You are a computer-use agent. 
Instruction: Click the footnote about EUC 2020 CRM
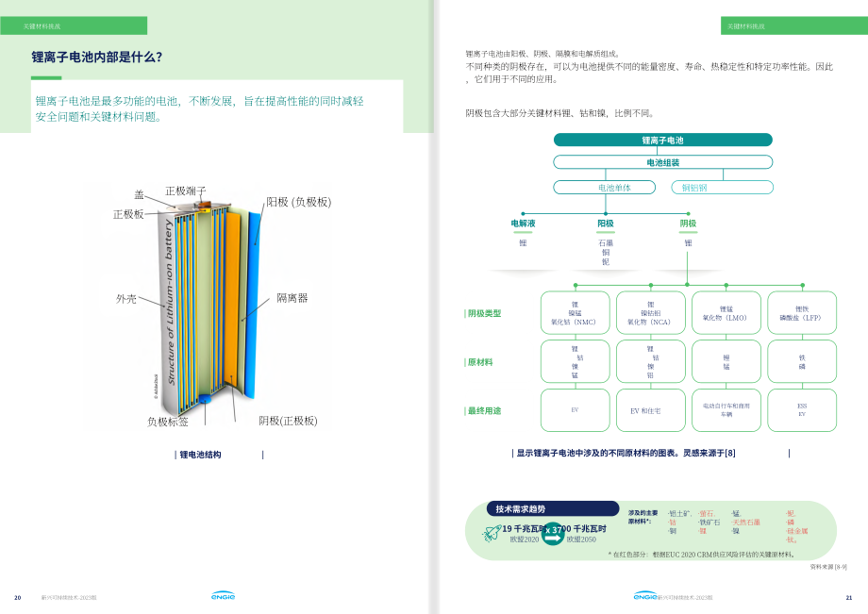[702, 555]
